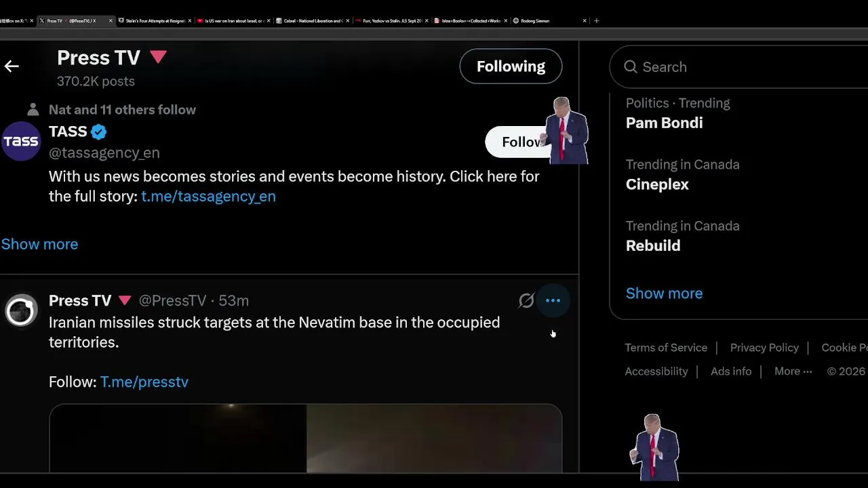Open a new browser tab
The image size is (868, 488).
point(596,21)
